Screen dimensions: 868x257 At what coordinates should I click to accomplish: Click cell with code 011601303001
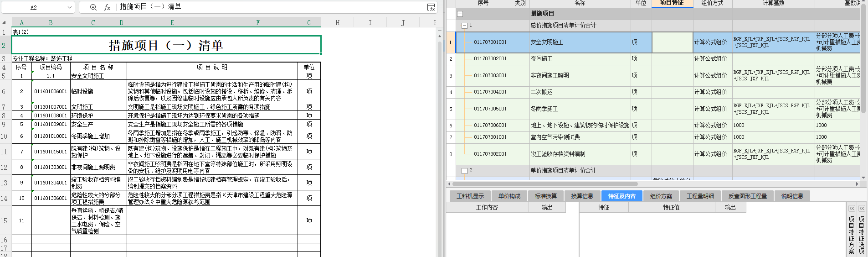coord(51,167)
